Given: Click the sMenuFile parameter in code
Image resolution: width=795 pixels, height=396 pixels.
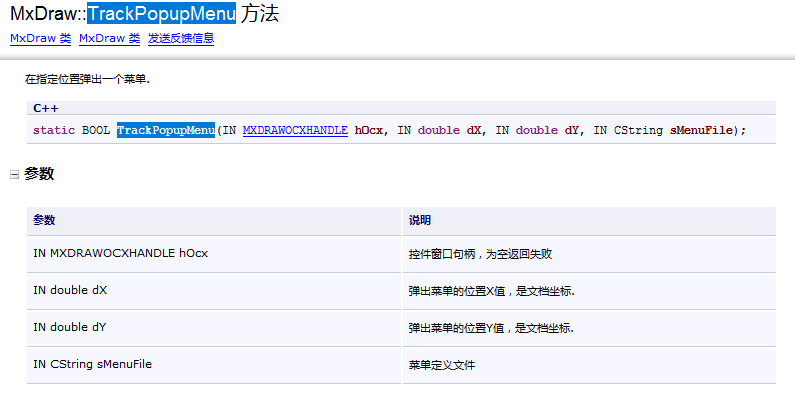Looking at the screenshot, I should (x=701, y=130).
